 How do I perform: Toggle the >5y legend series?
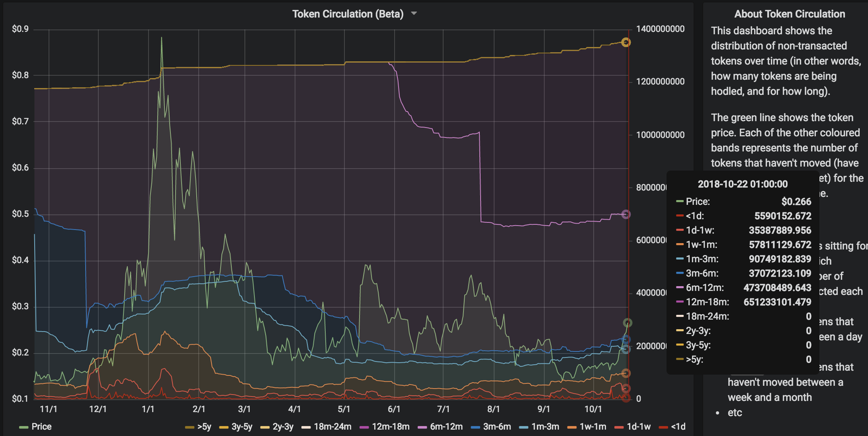pos(204,426)
